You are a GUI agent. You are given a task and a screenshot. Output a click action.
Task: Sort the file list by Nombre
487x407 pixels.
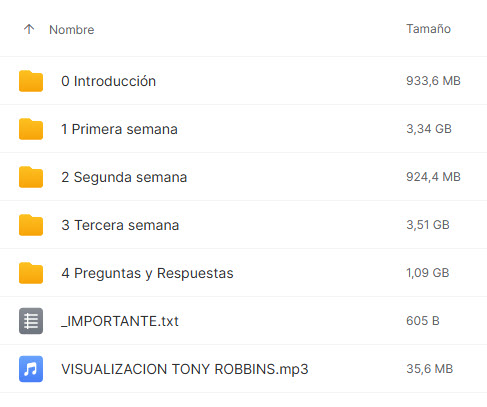click(x=72, y=30)
